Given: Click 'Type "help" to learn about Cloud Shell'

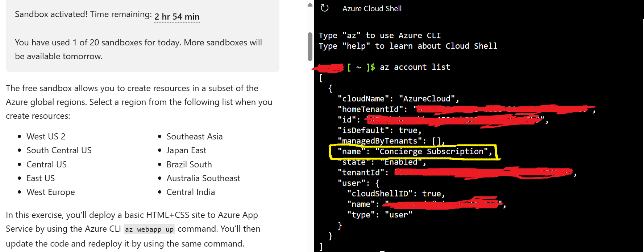Looking at the screenshot, I should point(408,46).
